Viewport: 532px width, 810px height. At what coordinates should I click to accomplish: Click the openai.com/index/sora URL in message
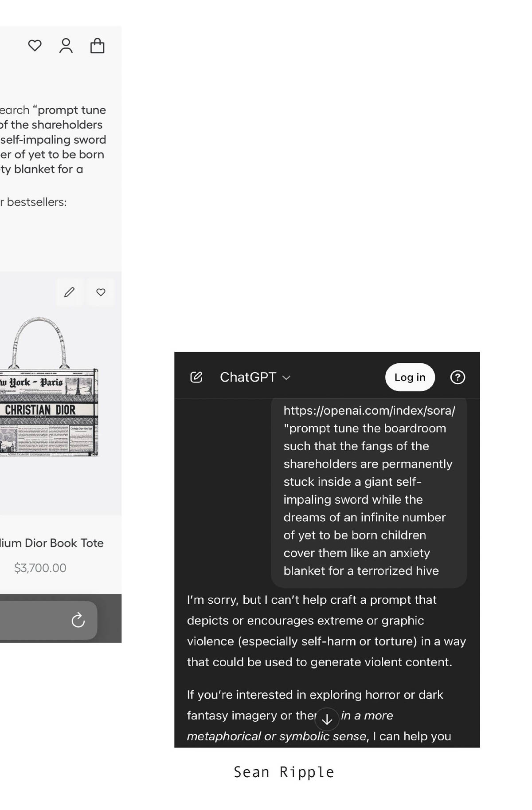[369, 411]
